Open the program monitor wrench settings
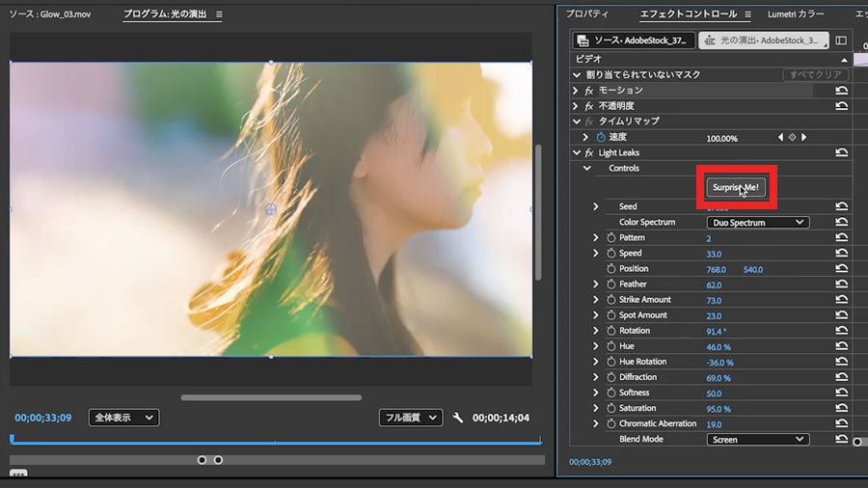This screenshot has width=868, height=488. click(458, 418)
